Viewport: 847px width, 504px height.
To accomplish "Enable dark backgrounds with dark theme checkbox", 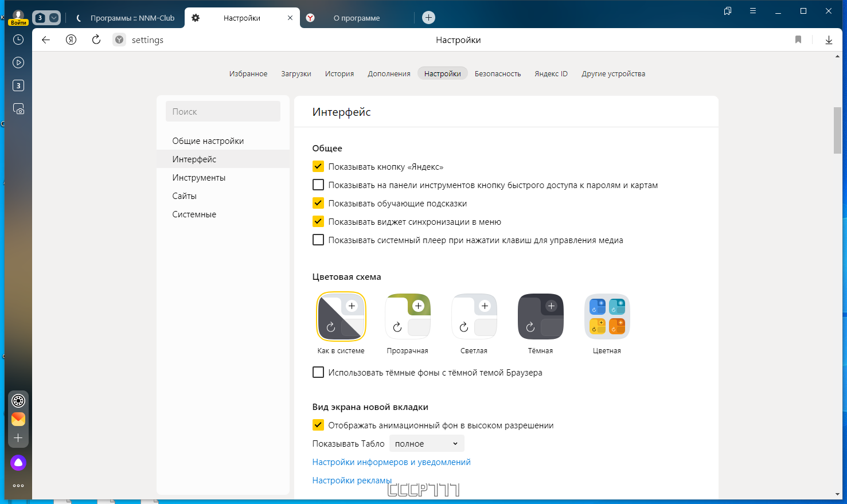I will click(318, 373).
